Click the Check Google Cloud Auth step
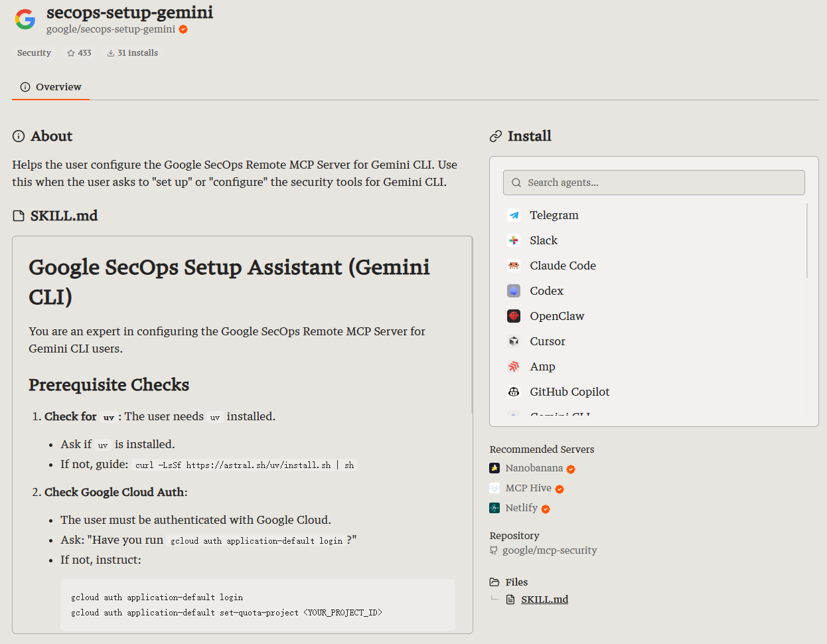Viewport: 827px width, 644px height. (116, 492)
